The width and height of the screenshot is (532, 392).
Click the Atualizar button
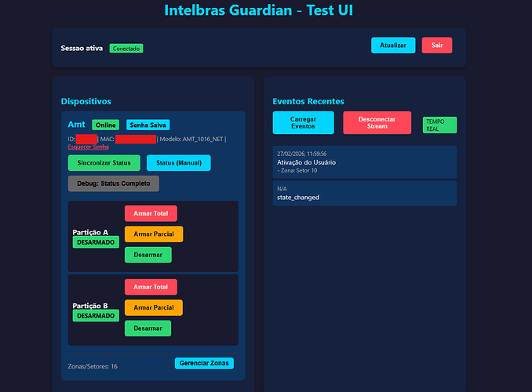pyautogui.click(x=393, y=45)
